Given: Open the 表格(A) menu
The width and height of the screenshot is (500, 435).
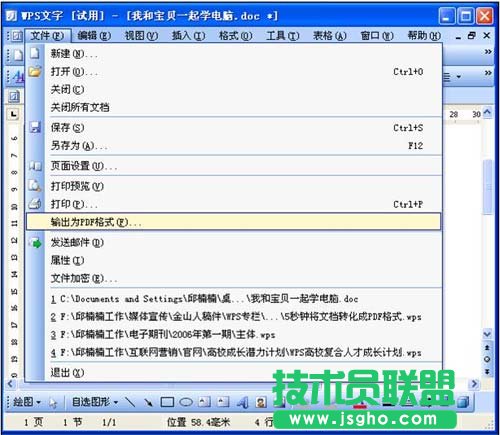Looking at the screenshot, I should (330, 35).
